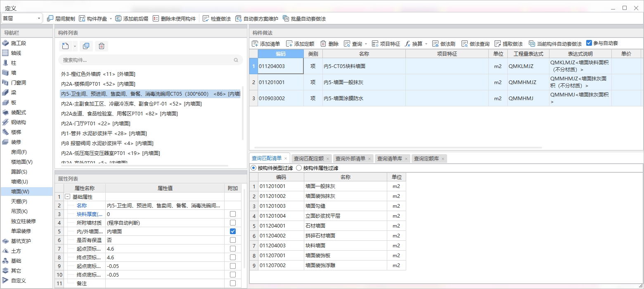This screenshot has width=644, height=289.
Task: Select 块料墙面 row in matching list
Action: [x=328, y=246]
